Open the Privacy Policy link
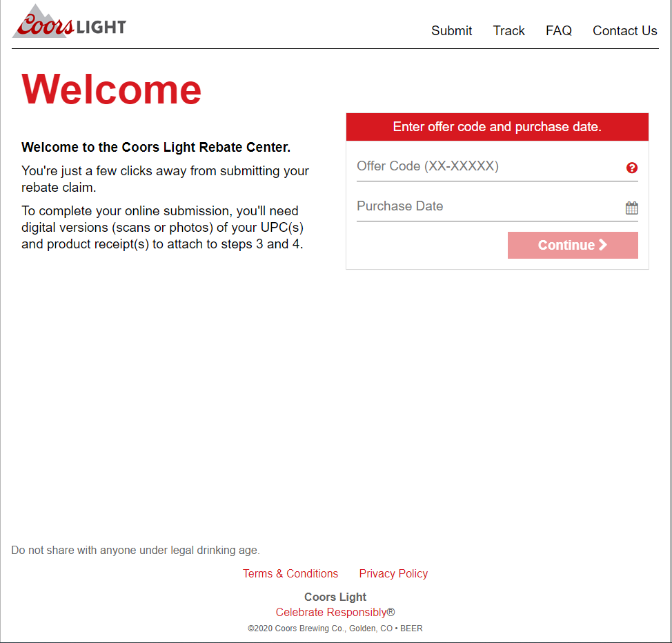This screenshot has height=643, width=672. [393, 573]
